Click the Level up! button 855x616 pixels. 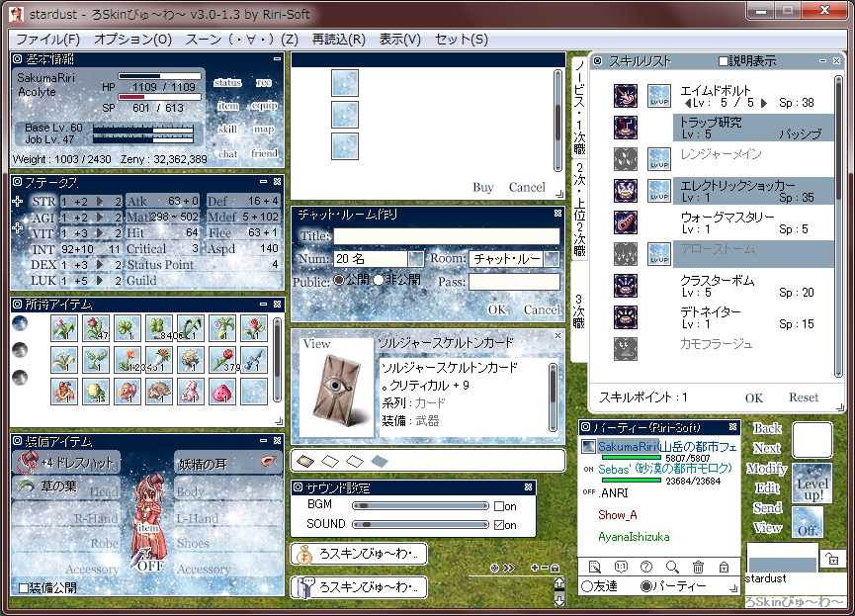point(812,483)
